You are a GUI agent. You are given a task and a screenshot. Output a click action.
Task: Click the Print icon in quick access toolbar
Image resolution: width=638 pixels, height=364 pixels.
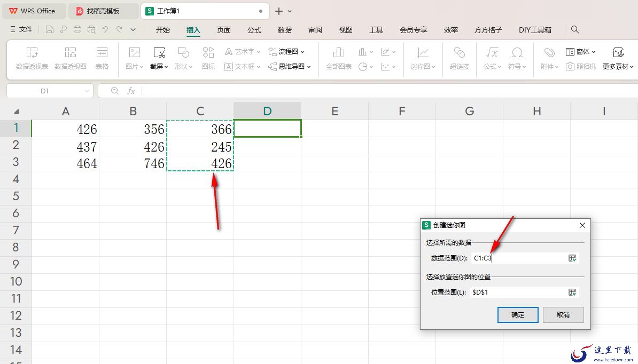point(77,29)
